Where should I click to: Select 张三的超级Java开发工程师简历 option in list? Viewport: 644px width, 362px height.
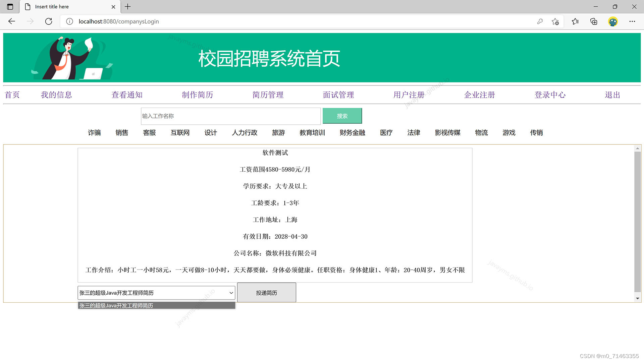point(156,305)
